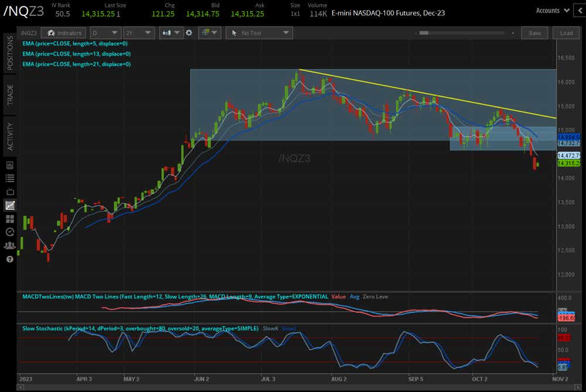Click the horizontal scrollbar left arrow

point(20,387)
